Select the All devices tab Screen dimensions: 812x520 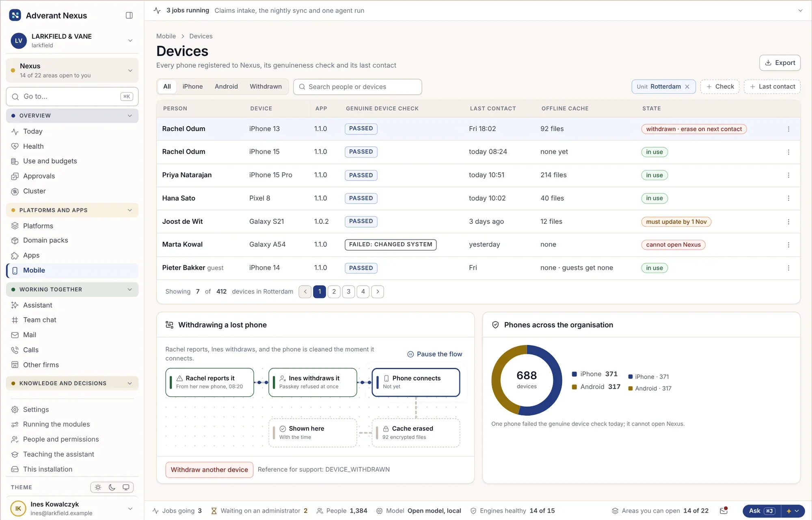tap(167, 86)
